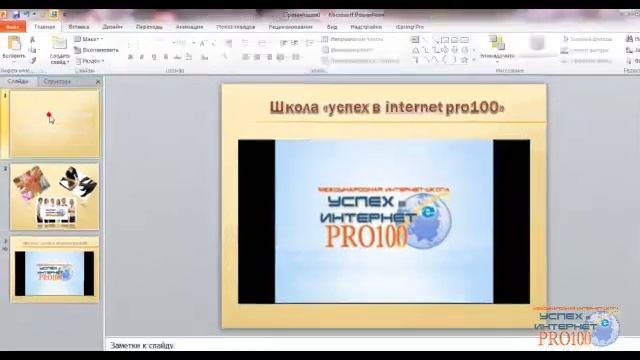Click the Эффекты фигур shape effects icon

pyautogui.click(x=565, y=61)
